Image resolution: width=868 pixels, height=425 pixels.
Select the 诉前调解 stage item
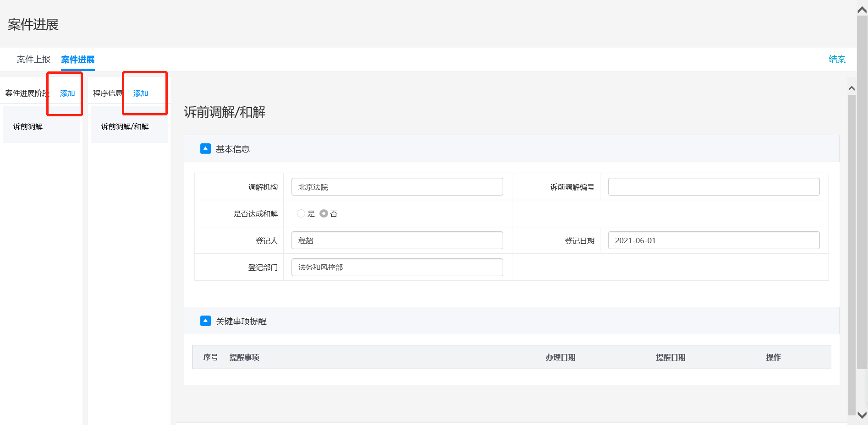pyautogui.click(x=28, y=127)
